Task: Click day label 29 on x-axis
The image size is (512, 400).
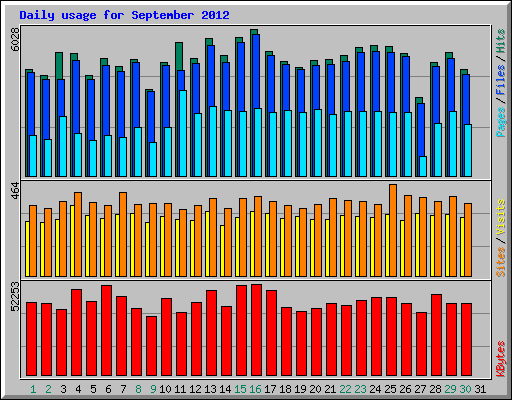Action: point(450,389)
